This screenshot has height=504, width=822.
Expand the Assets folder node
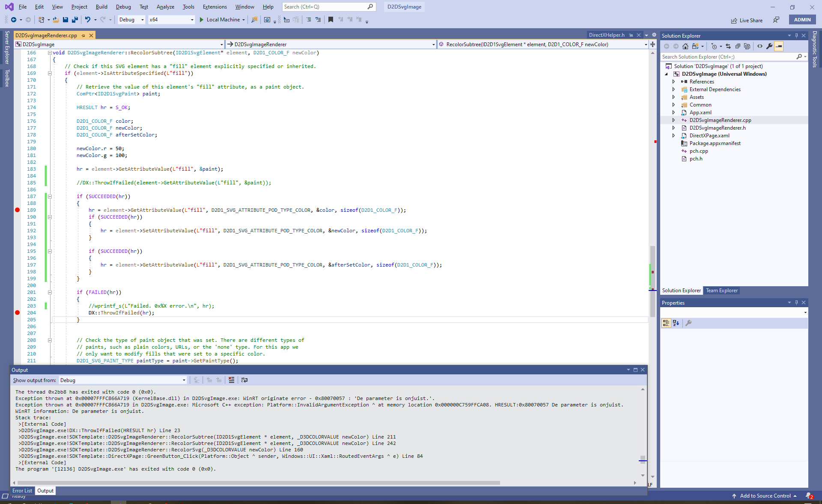(673, 97)
